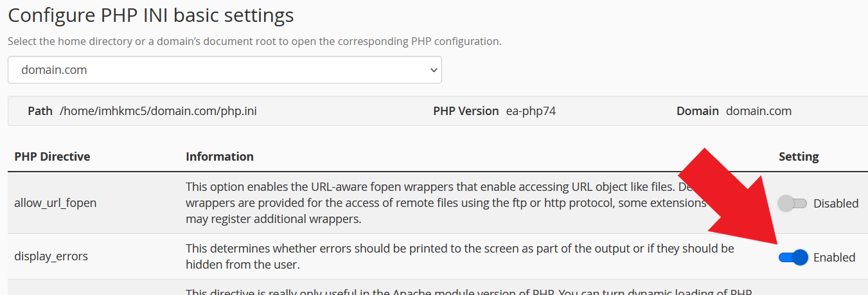Disable the display_errors toggle switch
The height and width of the screenshot is (295, 868).
[793, 258]
